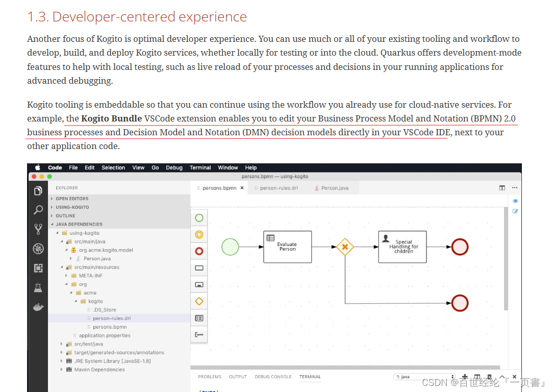
Task: Open persons.bpmn in the explorer tree
Action: 110,327
